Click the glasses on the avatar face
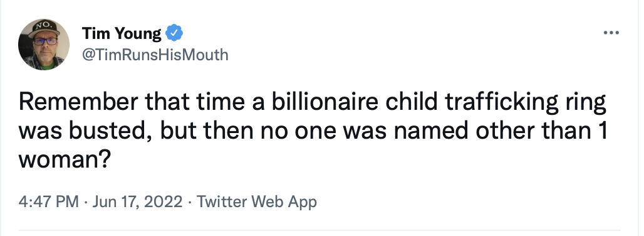644x236 pixels. (x=45, y=41)
